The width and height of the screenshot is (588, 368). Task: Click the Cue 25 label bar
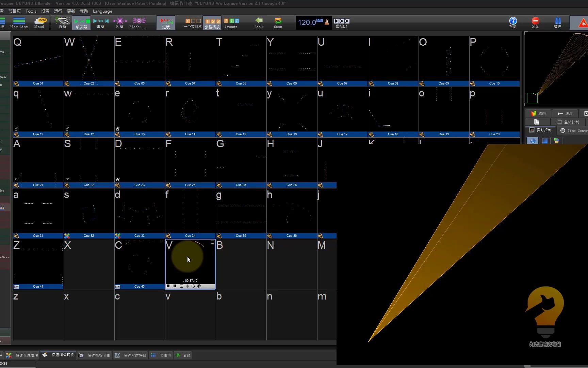pyautogui.click(x=241, y=185)
